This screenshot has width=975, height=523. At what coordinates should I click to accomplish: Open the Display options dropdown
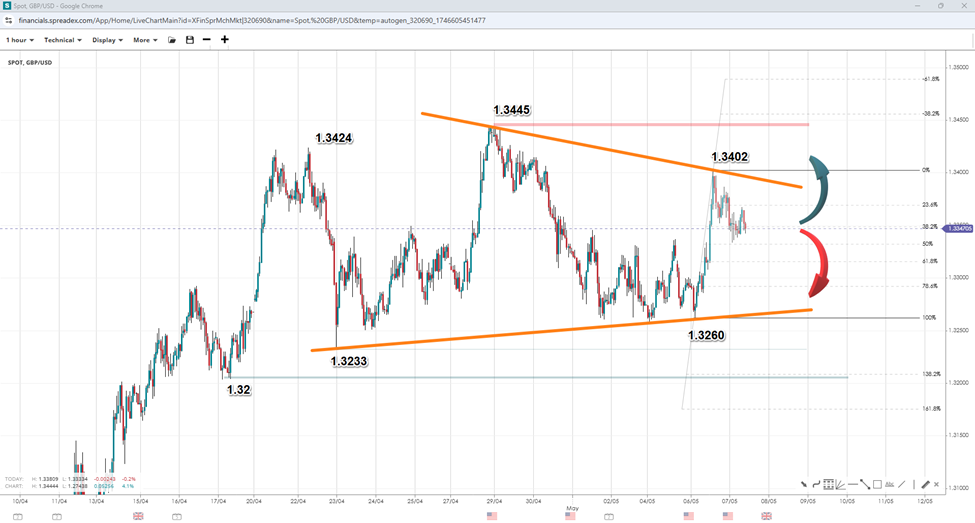[107, 40]
